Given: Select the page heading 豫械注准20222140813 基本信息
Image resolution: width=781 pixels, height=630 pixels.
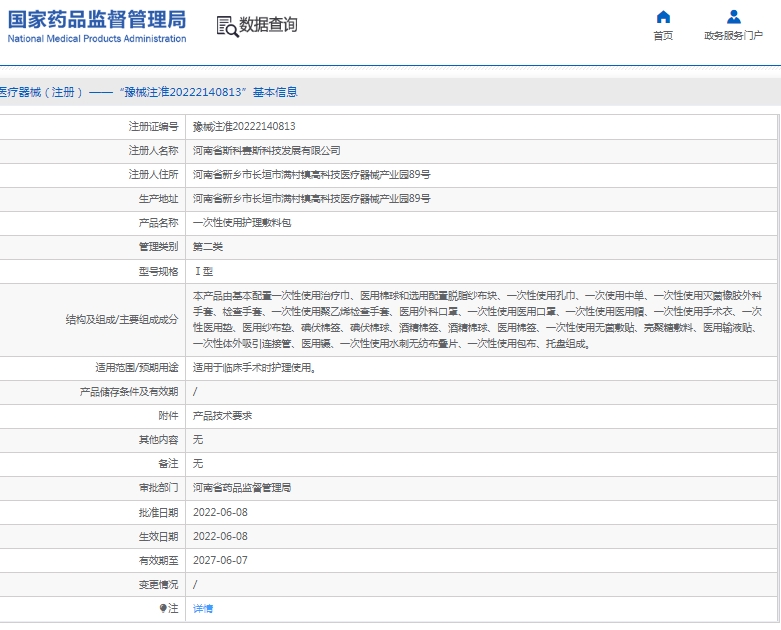Looking at the screenshot, I should pos(208,92).
